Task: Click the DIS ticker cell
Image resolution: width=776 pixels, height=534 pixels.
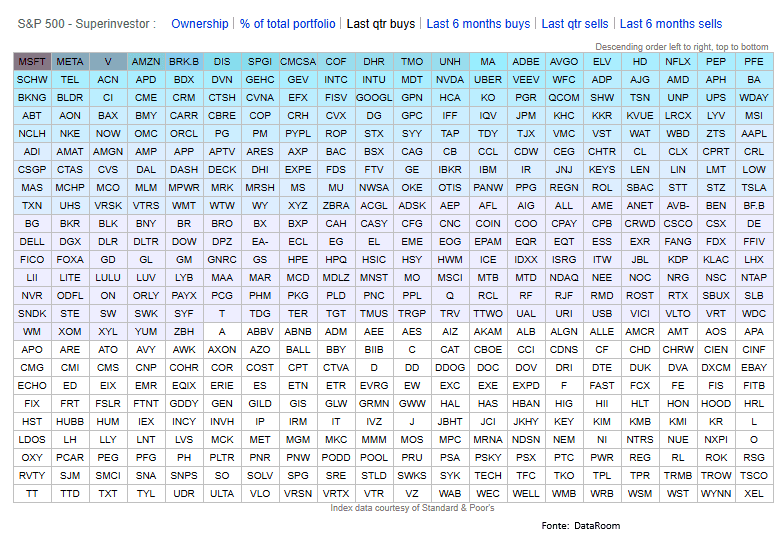Action: coord(222,61)
